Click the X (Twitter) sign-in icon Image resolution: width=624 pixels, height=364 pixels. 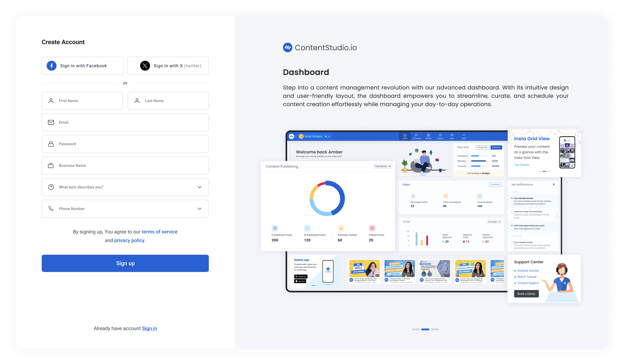point(145,65)
